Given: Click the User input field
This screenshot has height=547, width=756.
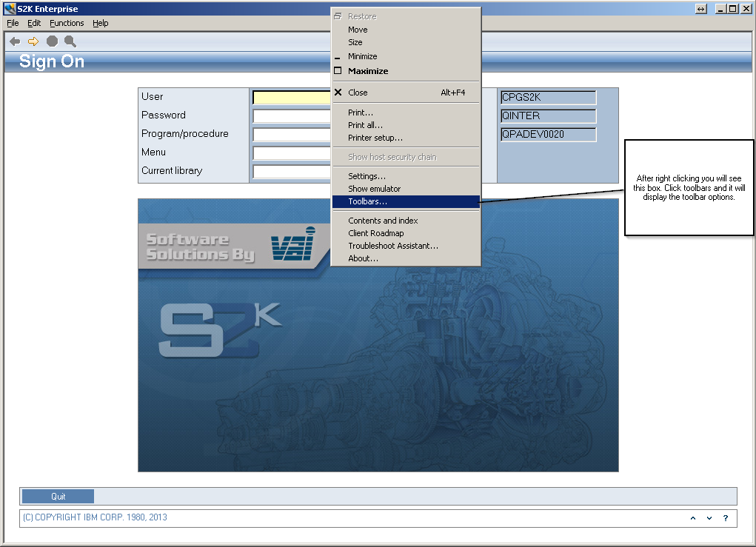Looking at the screenshot, I should coord(292,98).
